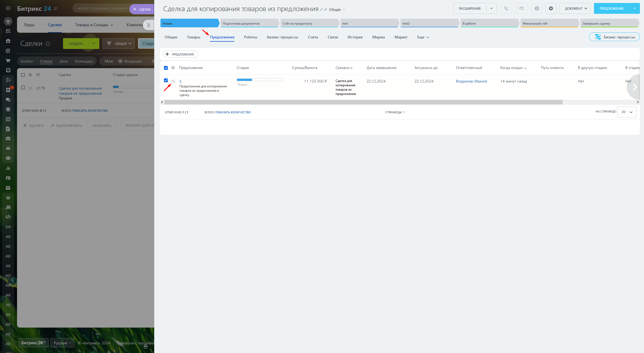Open the История tab
The width and height of the screenshot is (644, 353).
click(x=355, y=37)
